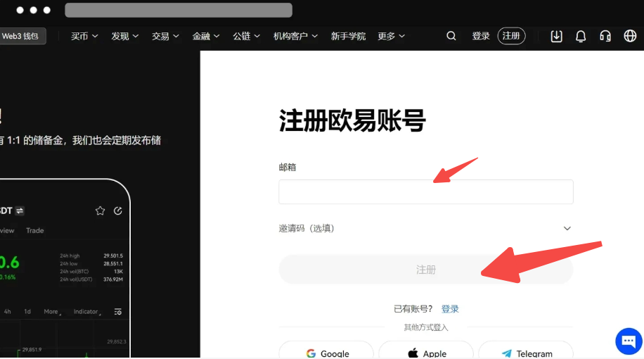Click the headset customer support icon

tap(605, 36)
